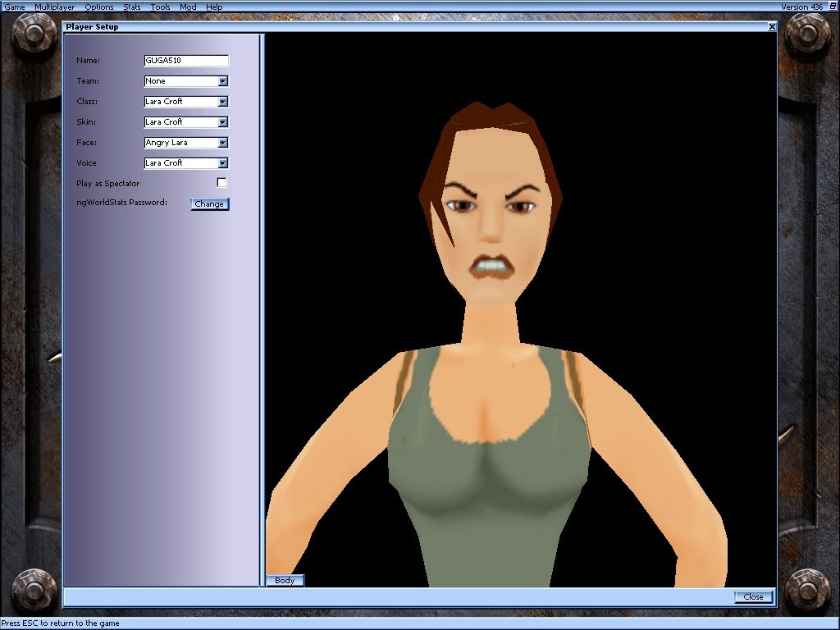Image resolution: width=840 pixels, height=630 pixels.
Task: Change the ngWorldStats Password
Action: click(x=209, y=203)
